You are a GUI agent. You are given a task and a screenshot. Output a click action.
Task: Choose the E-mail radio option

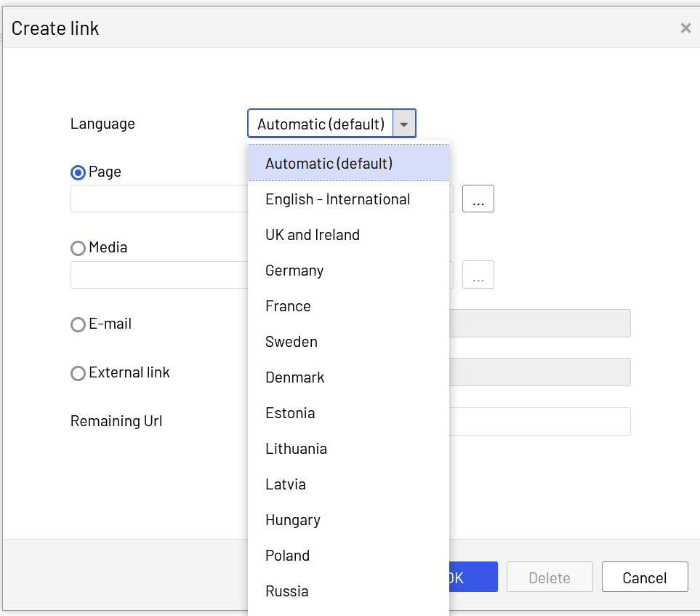[78, 325]
